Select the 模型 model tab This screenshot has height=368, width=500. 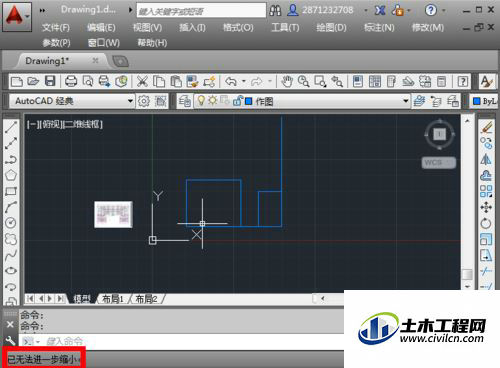[81, 299]
